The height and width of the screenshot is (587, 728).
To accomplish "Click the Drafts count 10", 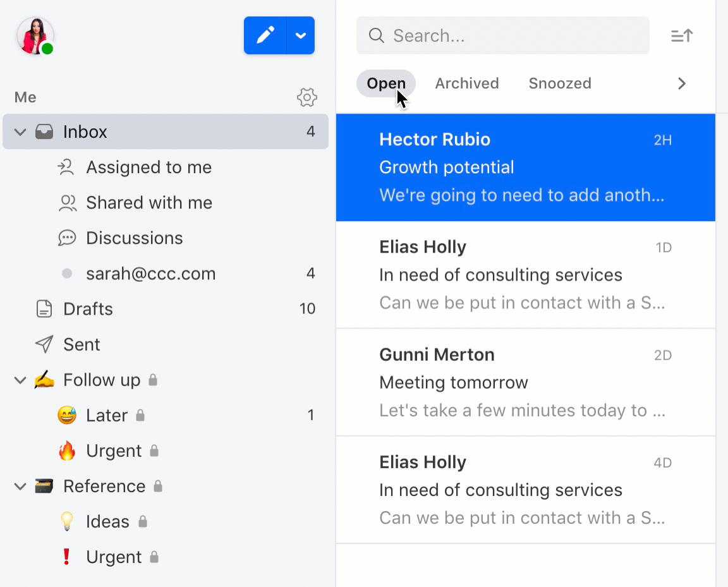I will click(x=307, y=309).
